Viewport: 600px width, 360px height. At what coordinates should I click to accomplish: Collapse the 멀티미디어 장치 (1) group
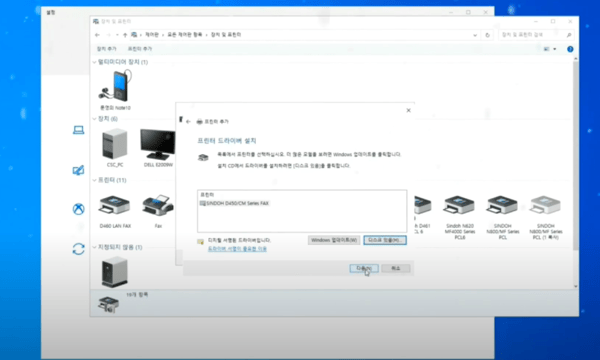[x=95, y=62]
